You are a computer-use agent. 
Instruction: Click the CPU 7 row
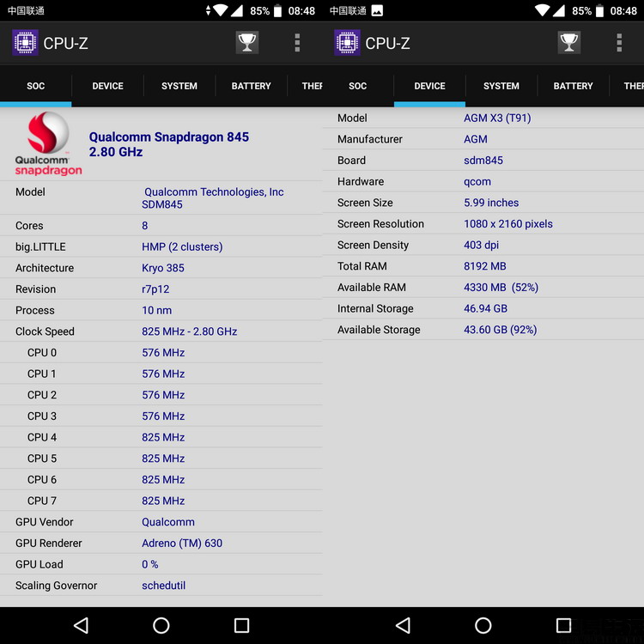click(x=161, y=501)
